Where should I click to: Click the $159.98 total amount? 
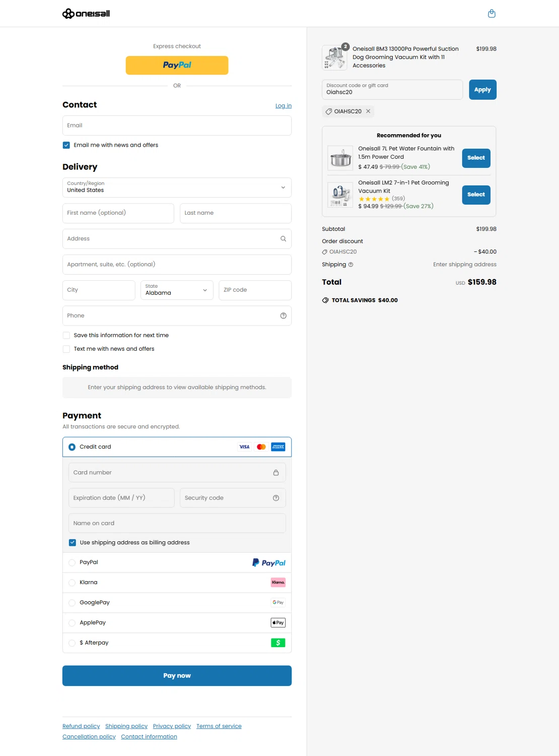pos(482,282)
